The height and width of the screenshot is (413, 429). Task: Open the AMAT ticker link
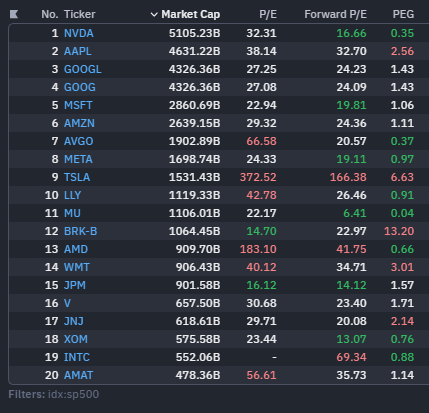click(78, 375)
